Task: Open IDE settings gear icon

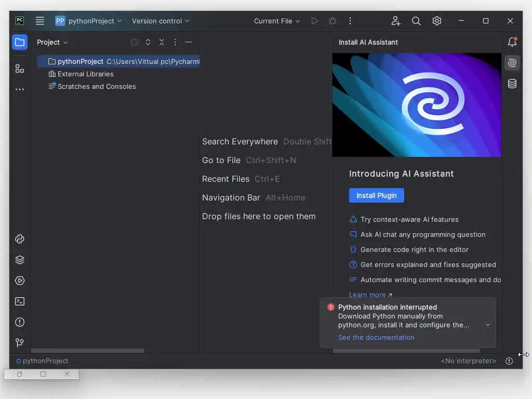Action: point(436,21)
